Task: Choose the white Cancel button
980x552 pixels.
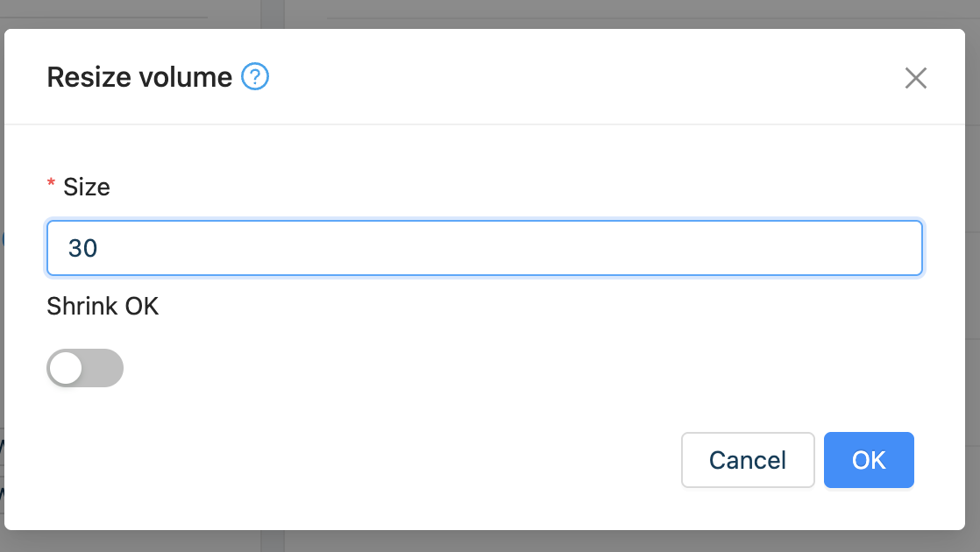Action: coord(748,460)
